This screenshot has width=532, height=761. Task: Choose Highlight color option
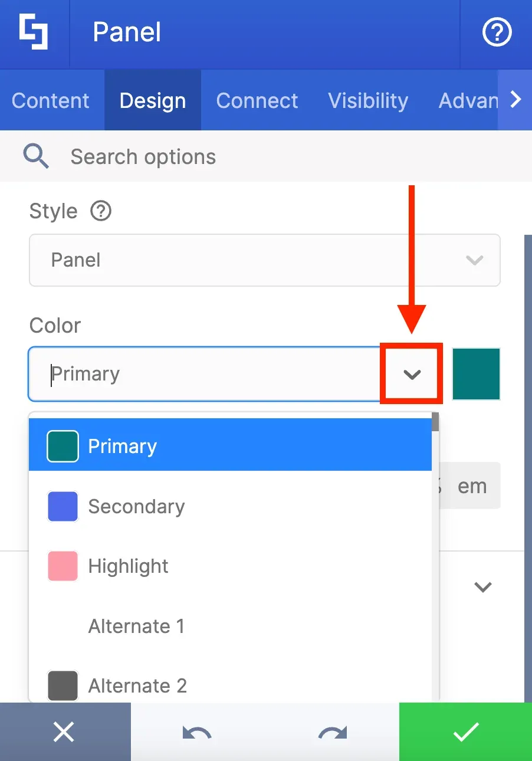[x=230, y=566]
